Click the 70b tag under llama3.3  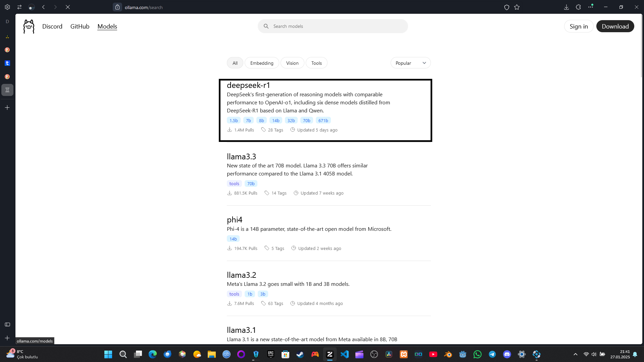tap(251, 184)
